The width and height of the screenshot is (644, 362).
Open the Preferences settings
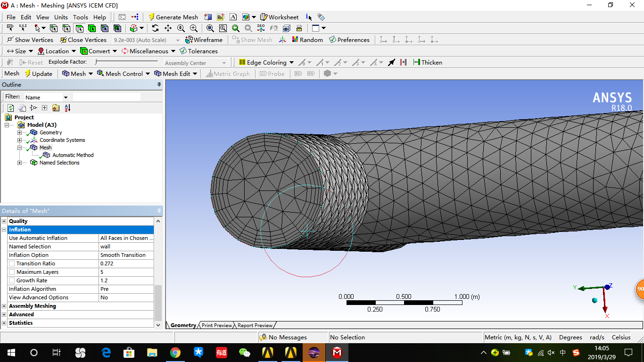click(350, 40)
